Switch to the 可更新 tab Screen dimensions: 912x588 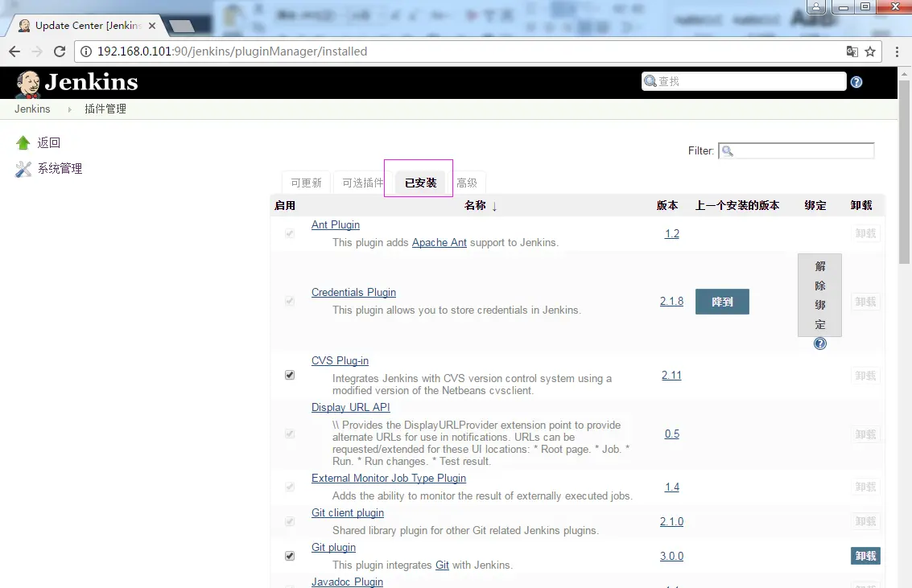pyautogui.click(x=306, y=183)
